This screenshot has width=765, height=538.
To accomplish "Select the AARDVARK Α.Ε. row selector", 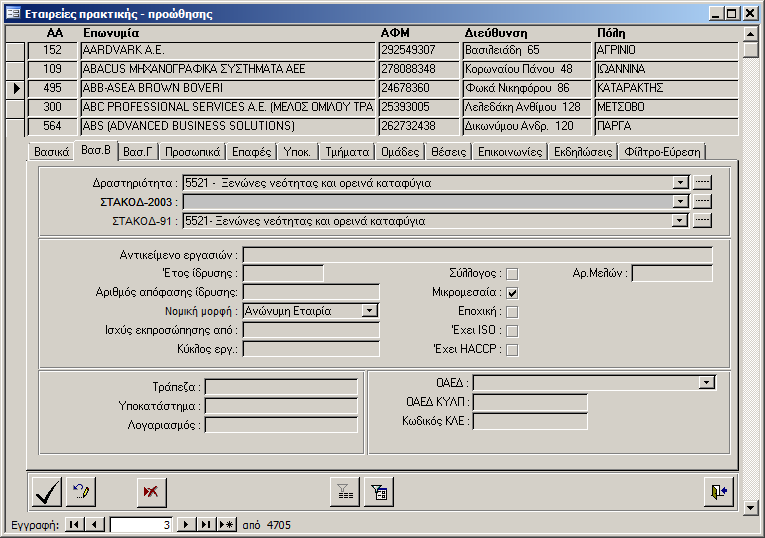I will [15, 50].
